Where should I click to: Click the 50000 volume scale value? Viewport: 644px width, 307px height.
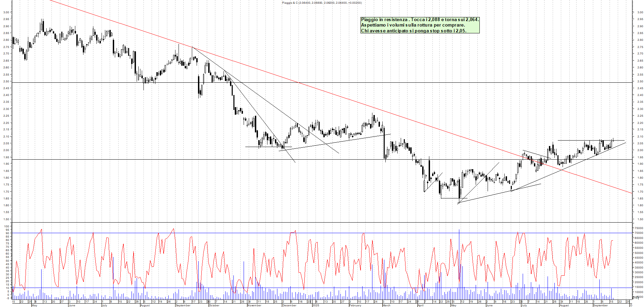639,253
